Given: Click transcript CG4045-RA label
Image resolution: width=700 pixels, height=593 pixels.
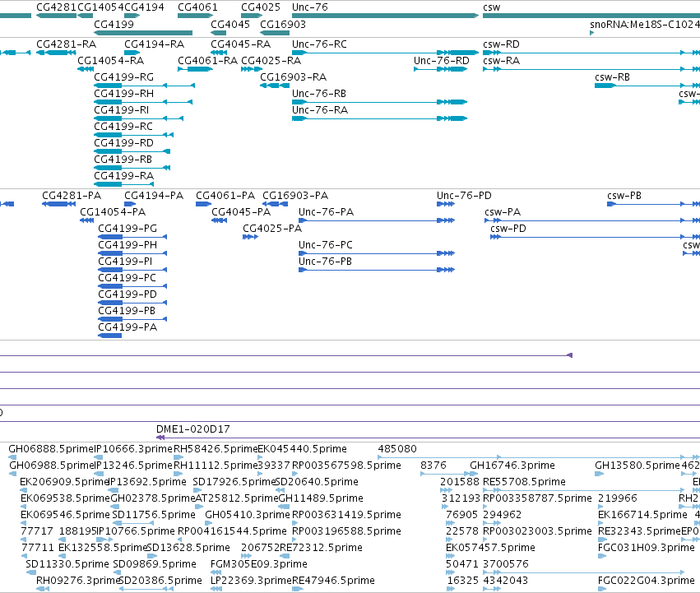Looking at the screenshot, I should tap(241, 44).
